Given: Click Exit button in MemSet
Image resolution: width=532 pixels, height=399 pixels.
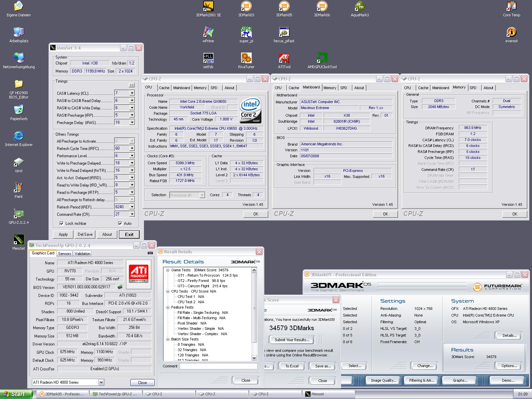Looking at the screenshot, I should [x=129, y=234].
